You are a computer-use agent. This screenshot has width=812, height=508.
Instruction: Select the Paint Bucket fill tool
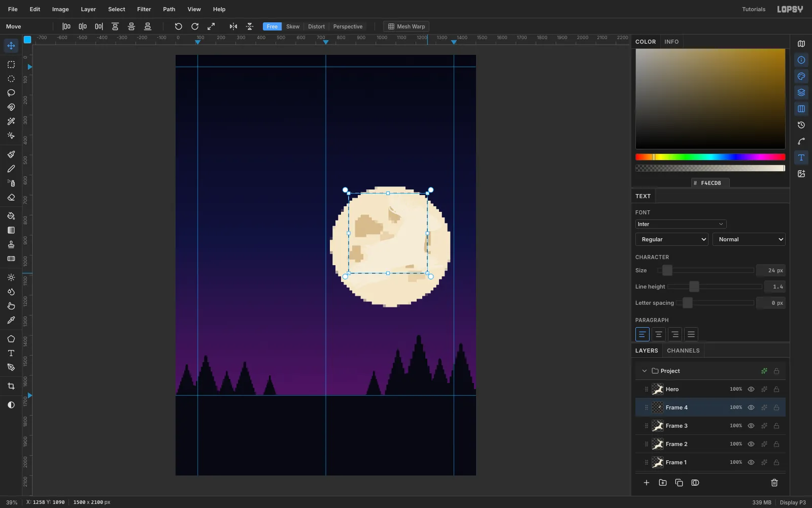coord(11,216)
